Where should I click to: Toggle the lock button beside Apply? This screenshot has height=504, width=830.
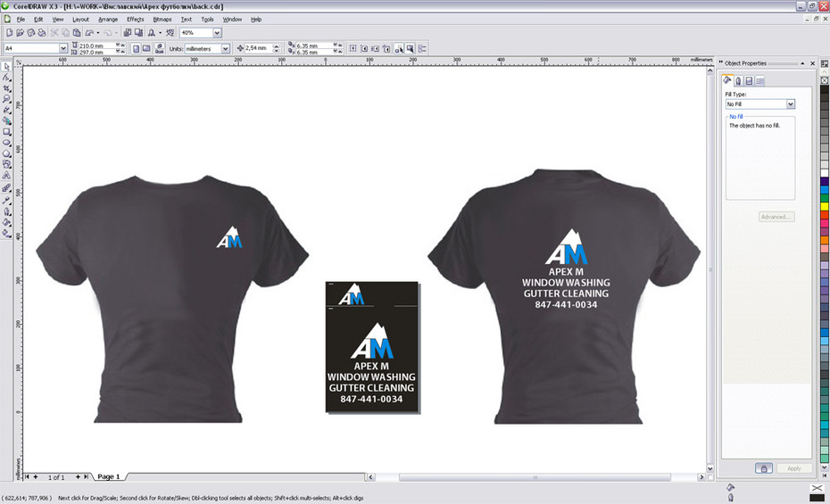click(763, 468)
